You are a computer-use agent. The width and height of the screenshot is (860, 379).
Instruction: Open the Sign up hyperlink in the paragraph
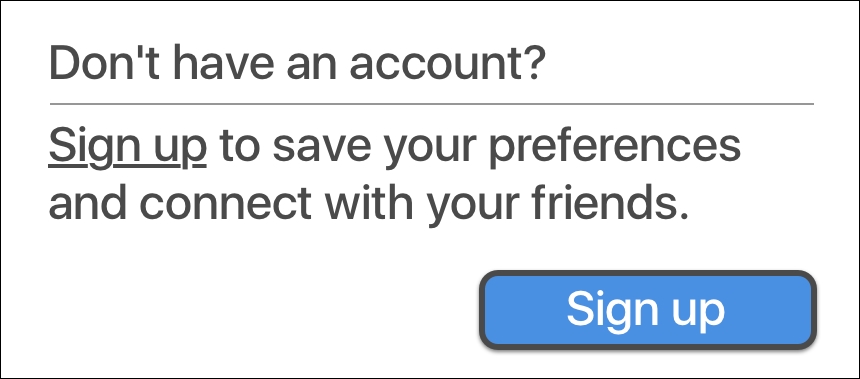(x=128, y=147)
